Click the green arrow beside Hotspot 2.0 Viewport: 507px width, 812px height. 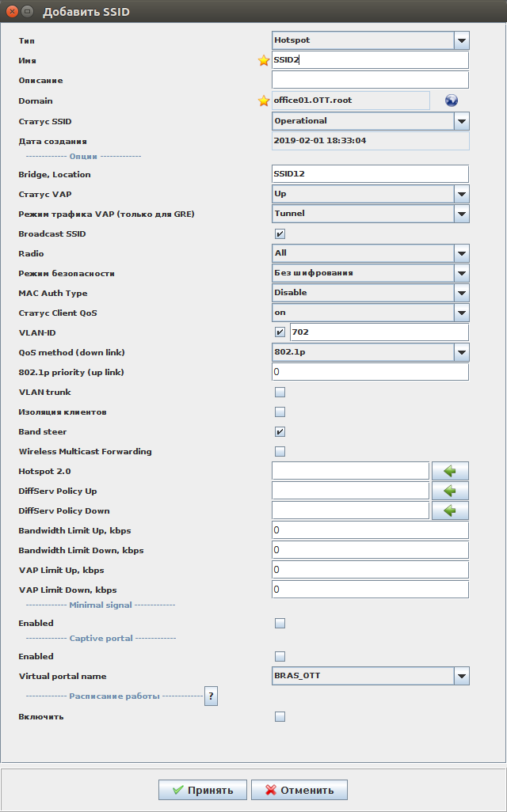(450, 471)
